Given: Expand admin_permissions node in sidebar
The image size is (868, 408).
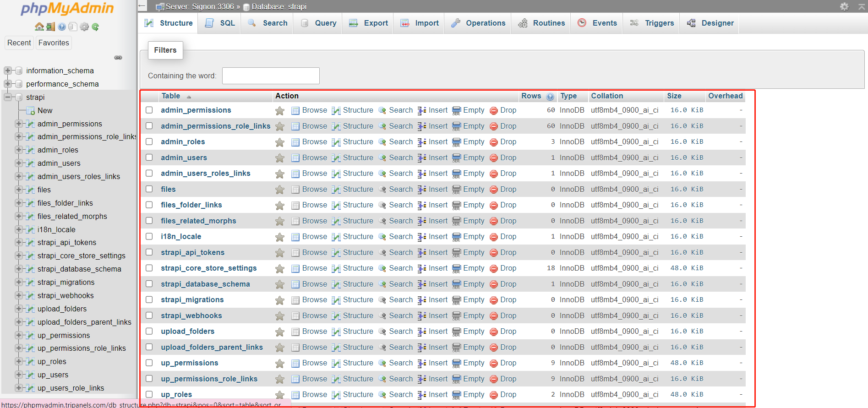Looking at the screenshot, I should [x=18, y=124].
